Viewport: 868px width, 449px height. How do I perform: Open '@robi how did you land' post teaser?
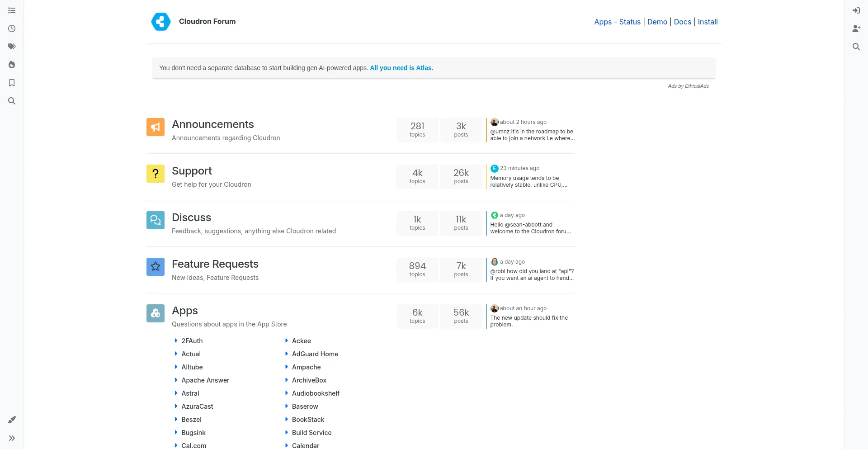(532, 274)
